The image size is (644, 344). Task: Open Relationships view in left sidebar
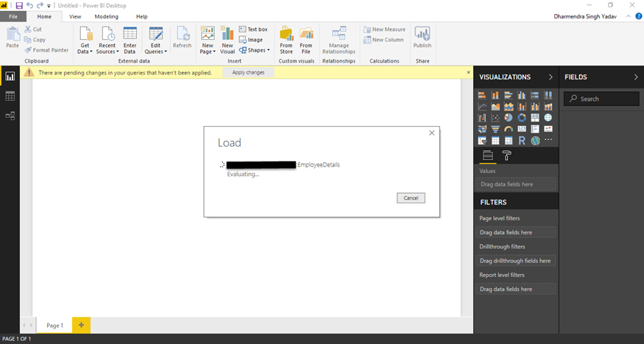coord(10,116)
